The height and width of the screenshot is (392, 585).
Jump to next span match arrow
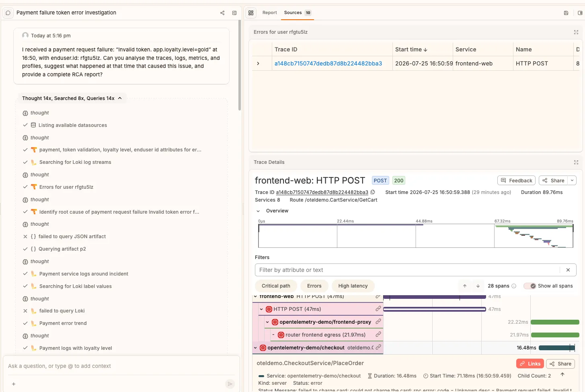(x=478, y=286)
